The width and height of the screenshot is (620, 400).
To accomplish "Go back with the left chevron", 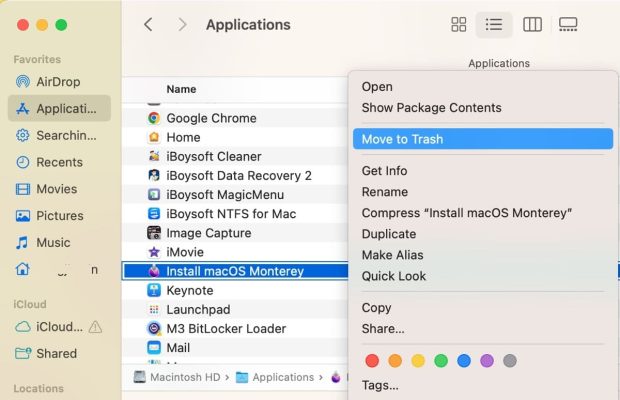I will coord(148,25).
